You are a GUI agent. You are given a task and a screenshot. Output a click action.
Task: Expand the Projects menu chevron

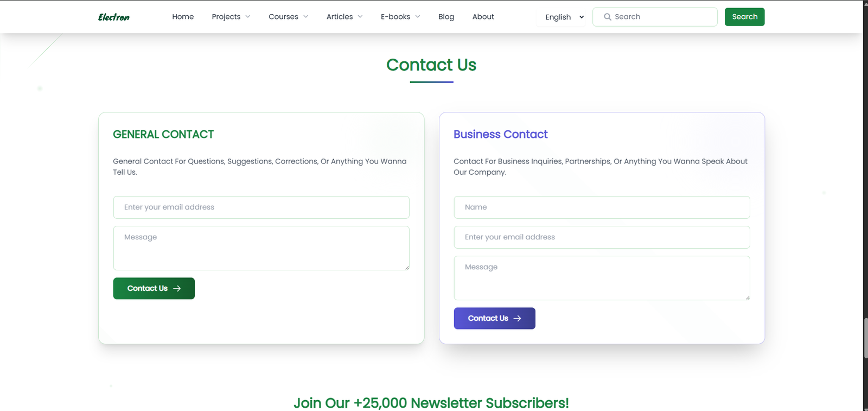pos(248,17)
